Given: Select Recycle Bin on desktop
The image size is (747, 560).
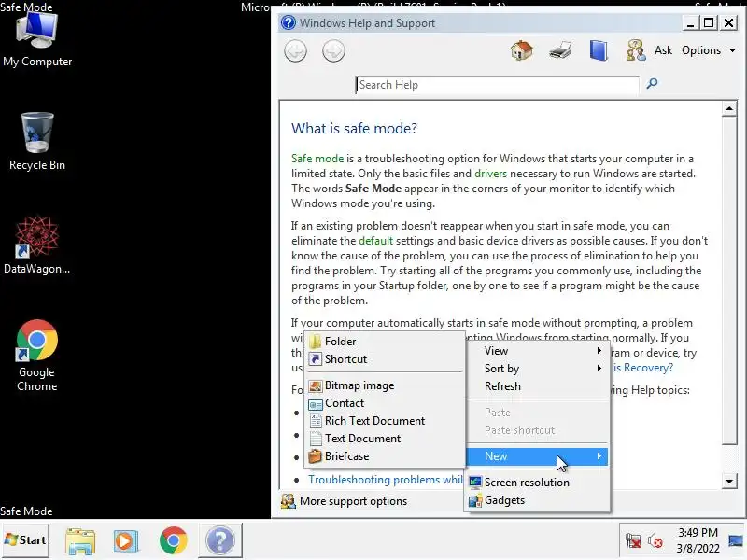Looking at the screenshot, I should click(x=37, y=142).
